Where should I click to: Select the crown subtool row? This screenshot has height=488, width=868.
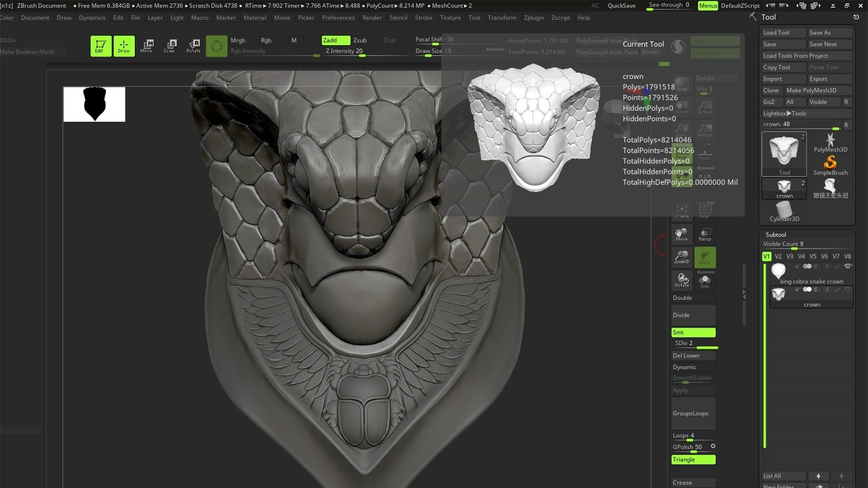(811, 297)
